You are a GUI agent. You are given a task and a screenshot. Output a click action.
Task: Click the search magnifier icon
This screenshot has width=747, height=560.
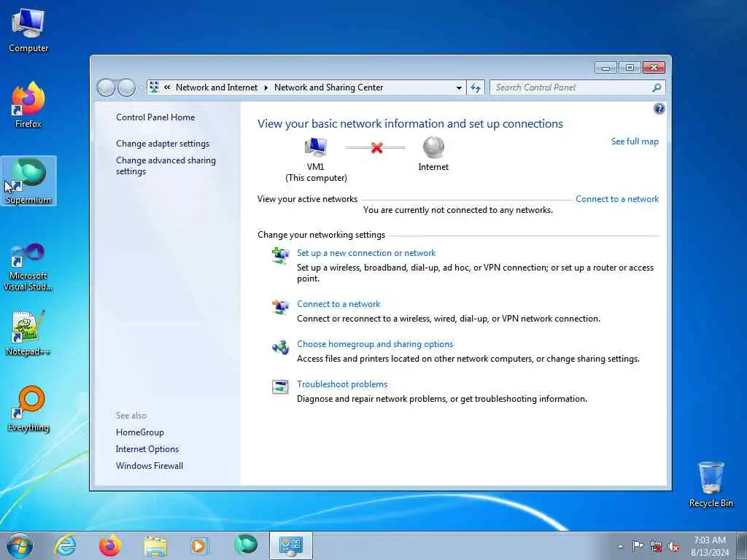click(x=657, y=87)
